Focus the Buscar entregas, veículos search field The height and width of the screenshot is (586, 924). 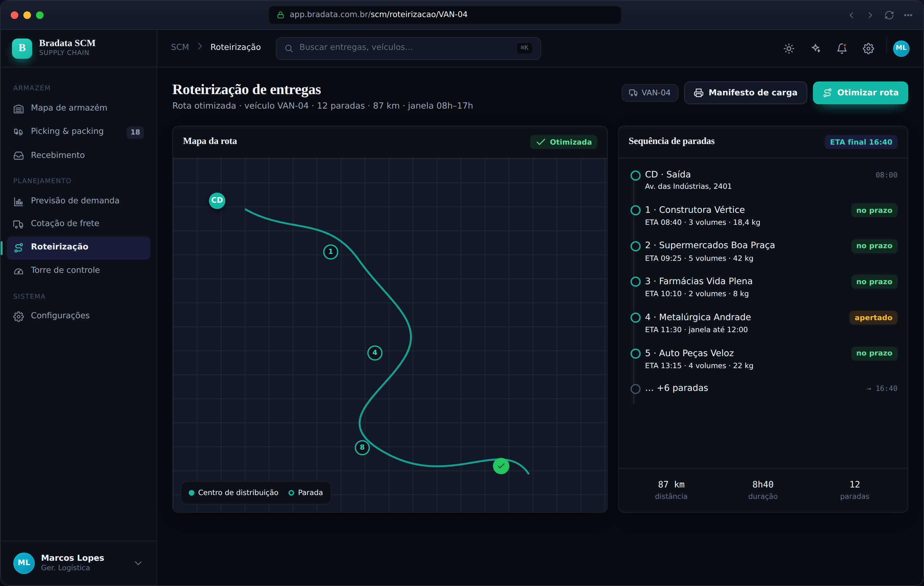[408, 48]
